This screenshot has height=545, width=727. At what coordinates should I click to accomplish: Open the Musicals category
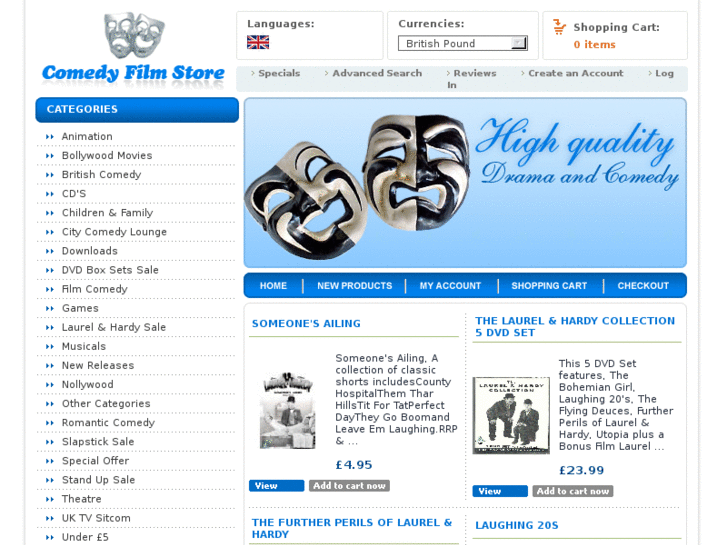(84, 346)
